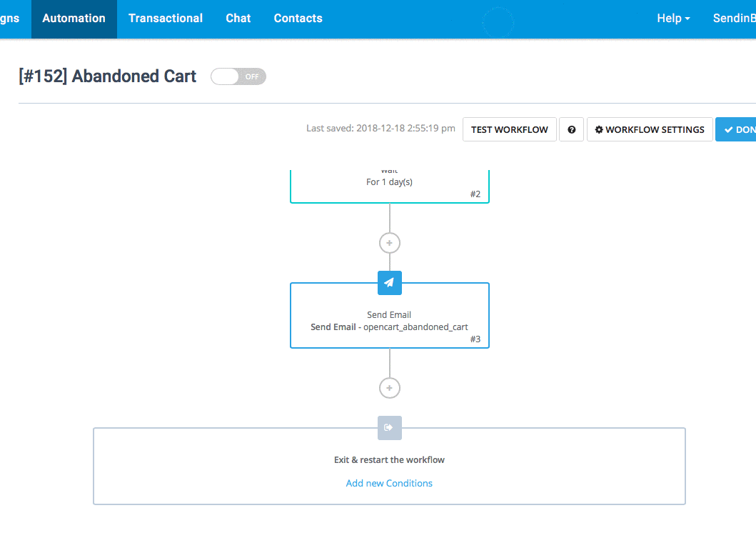The height and width of the screenshot is (548, 756).
Task: Select the Send Email step #3 box
Action: click(389, 320)
